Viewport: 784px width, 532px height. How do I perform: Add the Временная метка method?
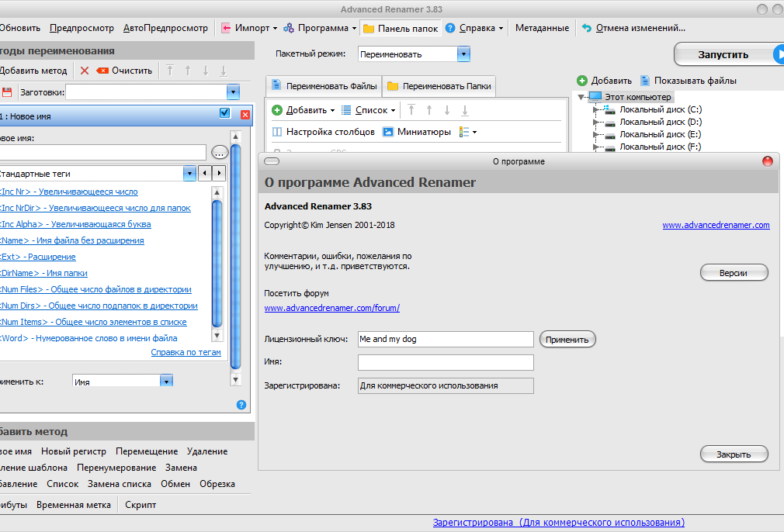[x=74, y=505]
